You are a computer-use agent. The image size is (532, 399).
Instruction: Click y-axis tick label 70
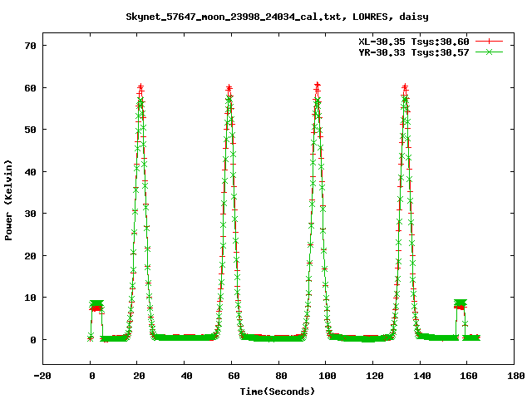(30, 46)
